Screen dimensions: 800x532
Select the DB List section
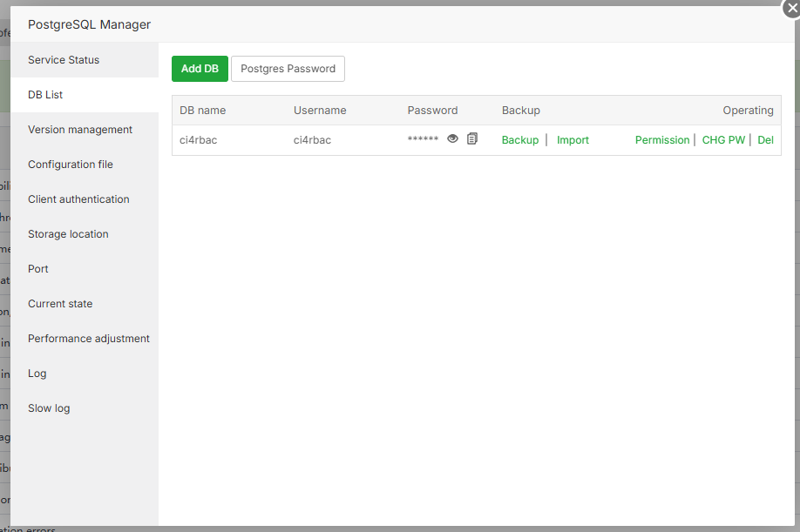[85, 95]
